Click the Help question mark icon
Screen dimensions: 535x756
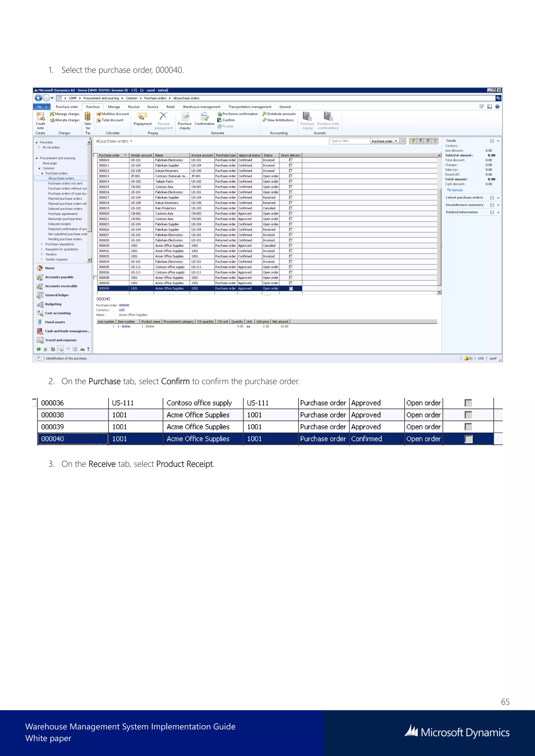pos(497,107)
